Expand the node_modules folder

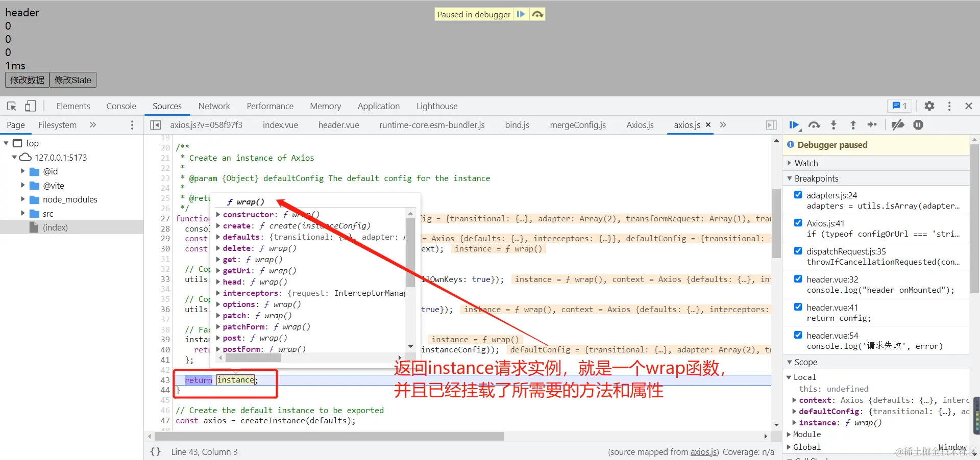22,199
